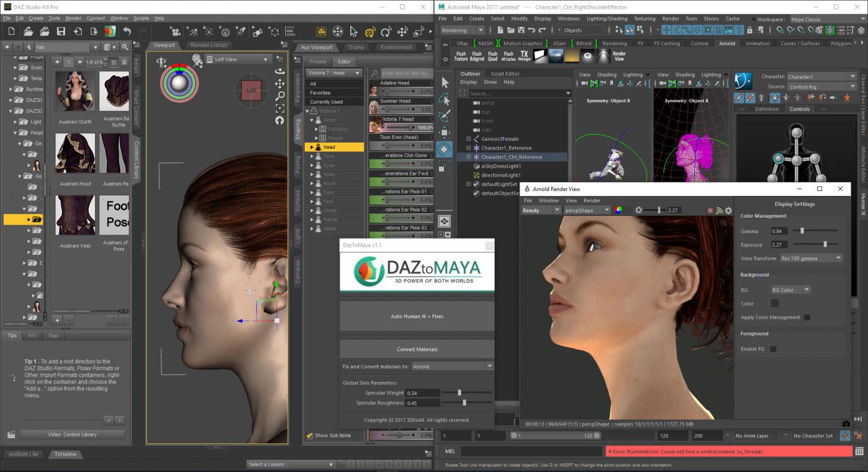
Task: Click Maya undo icon in status line
Action: 531,30
